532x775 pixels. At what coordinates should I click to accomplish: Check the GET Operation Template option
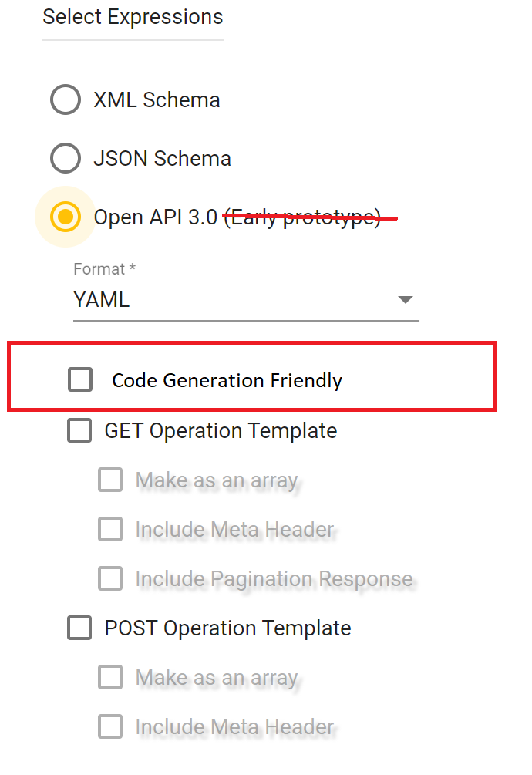coord(79,430)
